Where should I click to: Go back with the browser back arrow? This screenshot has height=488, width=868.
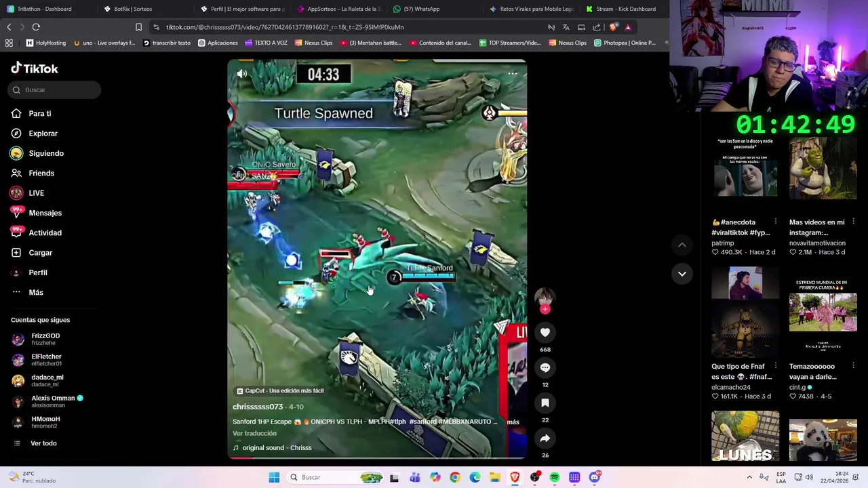point(9,27)
